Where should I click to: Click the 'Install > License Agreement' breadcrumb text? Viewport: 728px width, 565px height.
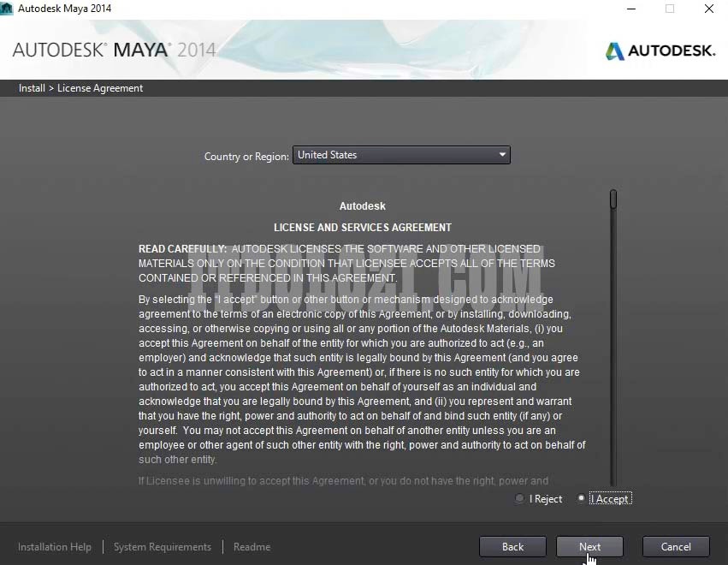(x=80, y=88)
